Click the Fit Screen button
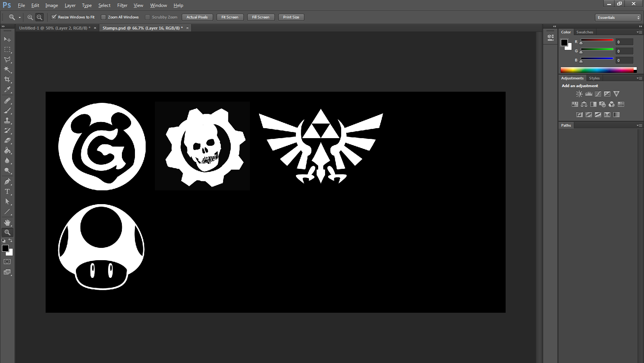 click(x=230, y=17)
